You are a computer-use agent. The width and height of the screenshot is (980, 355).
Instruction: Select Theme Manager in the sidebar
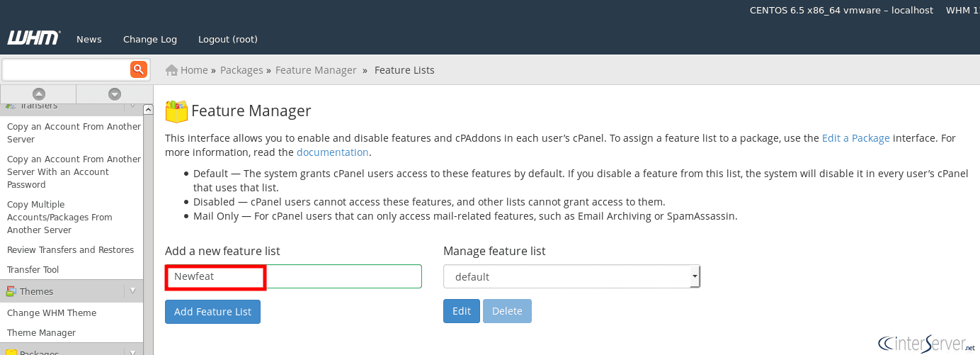[41, 332]
